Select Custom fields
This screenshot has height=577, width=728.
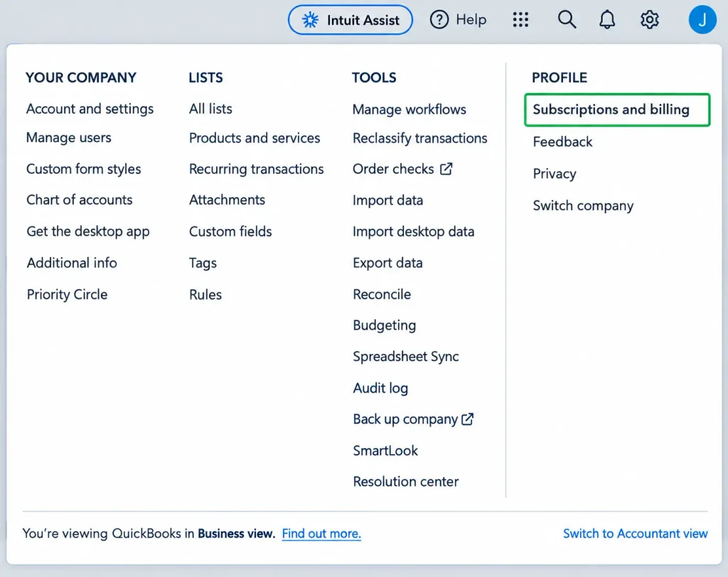[230, 231]
